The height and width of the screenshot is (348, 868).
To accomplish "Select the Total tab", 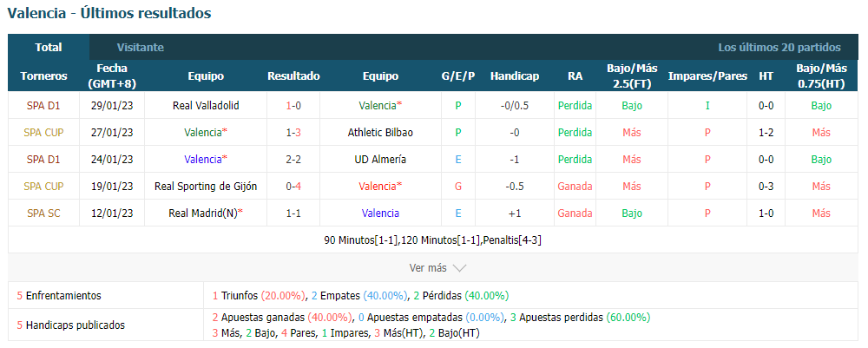I will 49,48.
